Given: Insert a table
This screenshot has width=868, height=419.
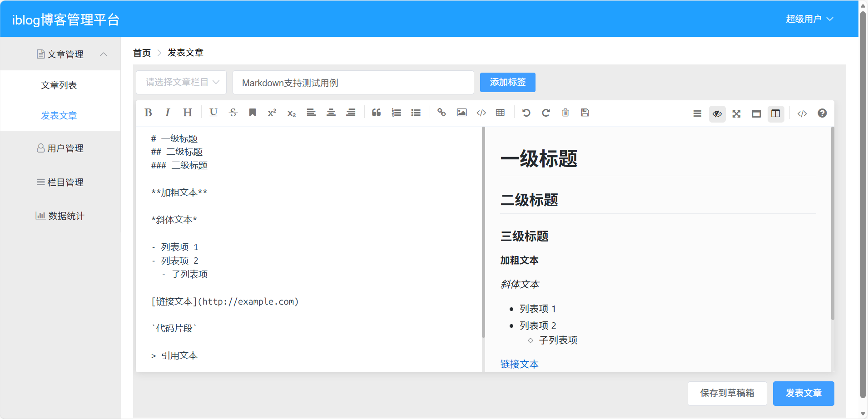Looking at the screenshot, I should tap(501, 113).
